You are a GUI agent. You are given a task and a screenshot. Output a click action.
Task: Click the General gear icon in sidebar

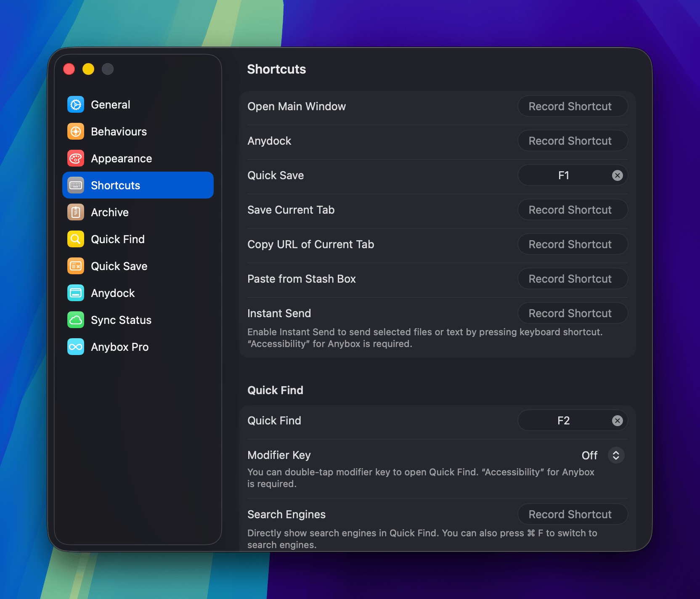[x=76, y=105]
